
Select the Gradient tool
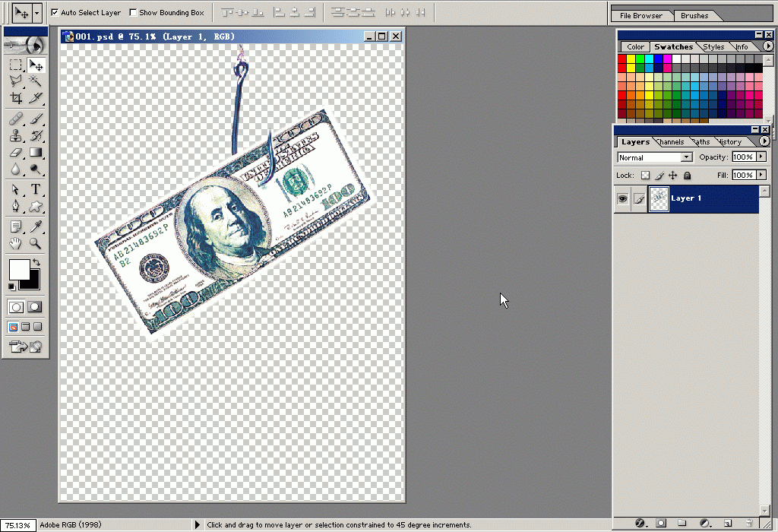tap(36, 152)
